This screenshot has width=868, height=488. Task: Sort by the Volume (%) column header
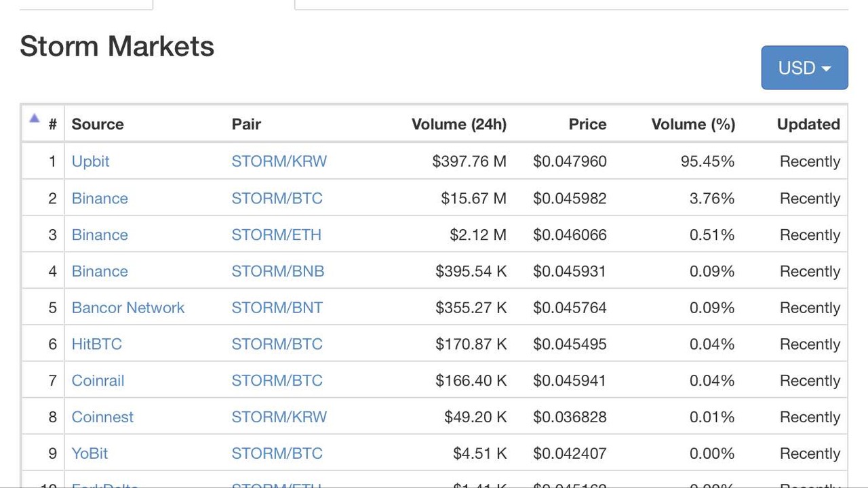click(x=692, y=124)
